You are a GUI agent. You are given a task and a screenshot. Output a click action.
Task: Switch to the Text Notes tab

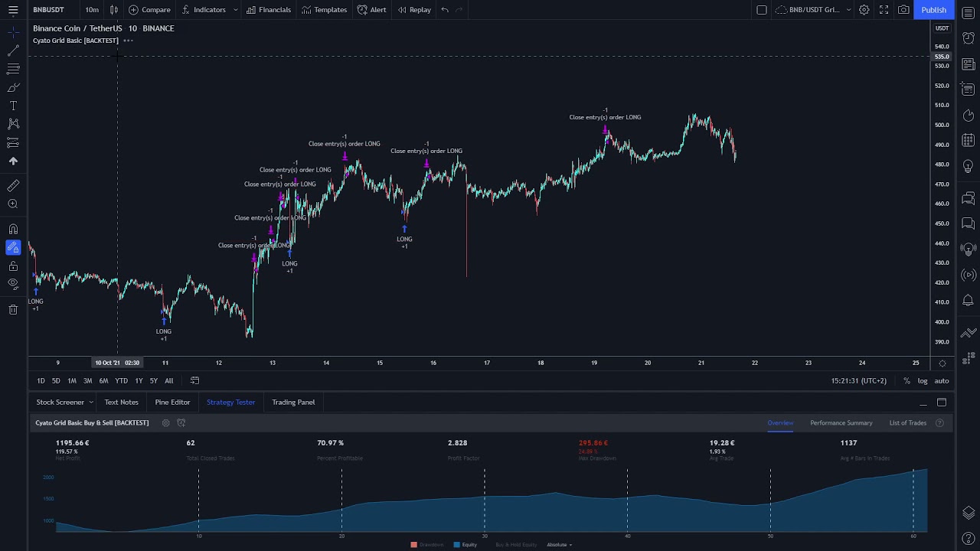pos(121,402)
